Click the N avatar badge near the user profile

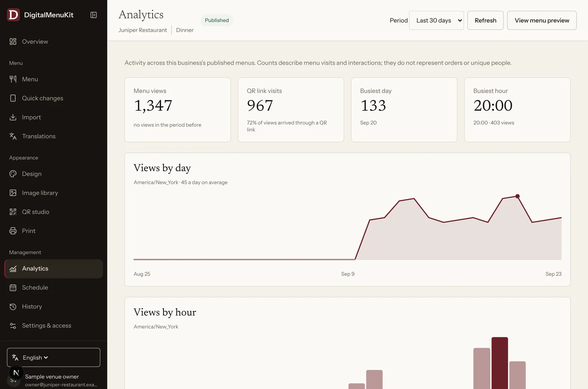(16, 373)
